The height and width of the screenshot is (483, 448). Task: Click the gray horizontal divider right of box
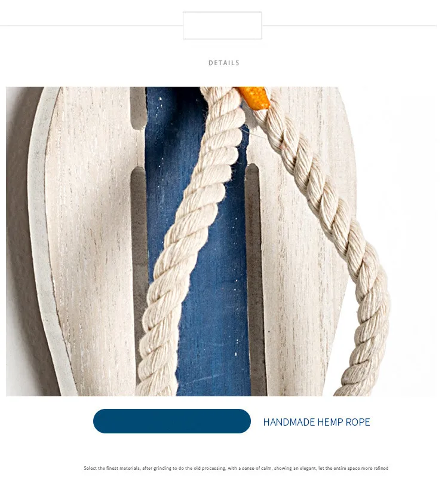click(349, 26)
